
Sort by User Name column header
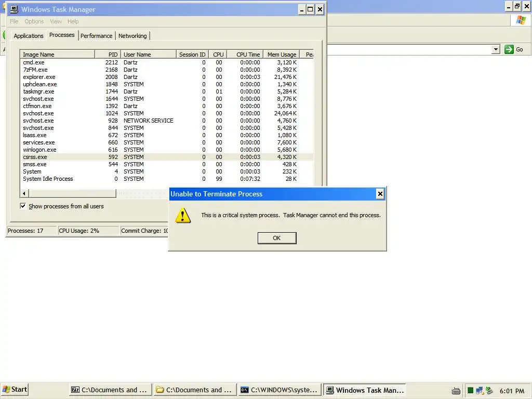(148, 54)
